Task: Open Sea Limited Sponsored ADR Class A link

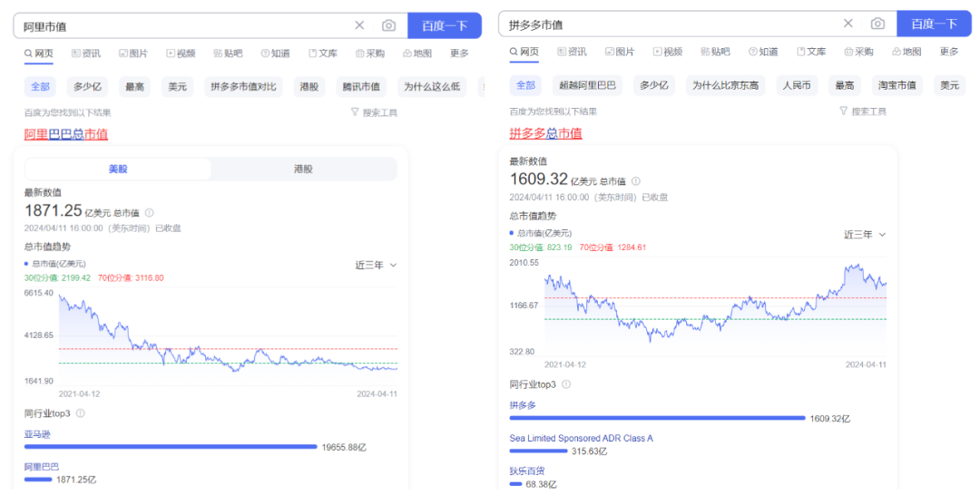Action: click(x=582, y=438)
